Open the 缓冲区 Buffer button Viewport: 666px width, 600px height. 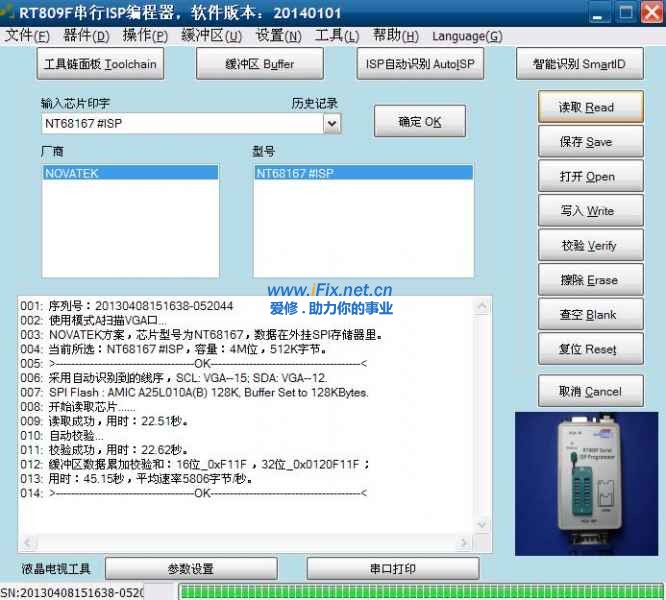click(260, 64)
